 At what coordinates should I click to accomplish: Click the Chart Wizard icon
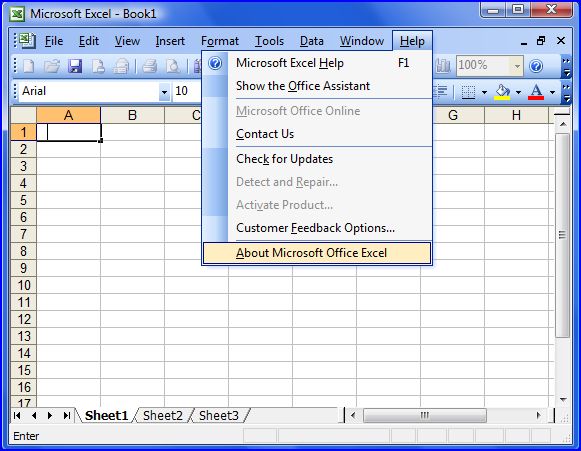point(443,66)
